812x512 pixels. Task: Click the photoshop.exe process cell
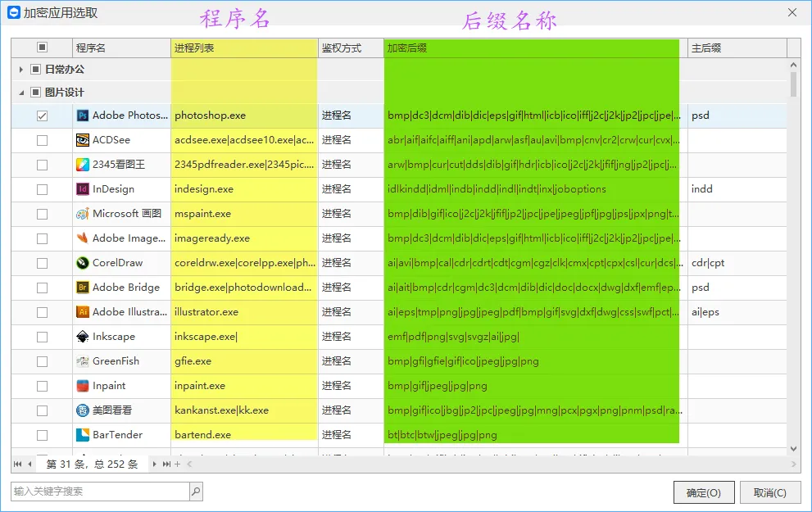(x=244, y=116)
